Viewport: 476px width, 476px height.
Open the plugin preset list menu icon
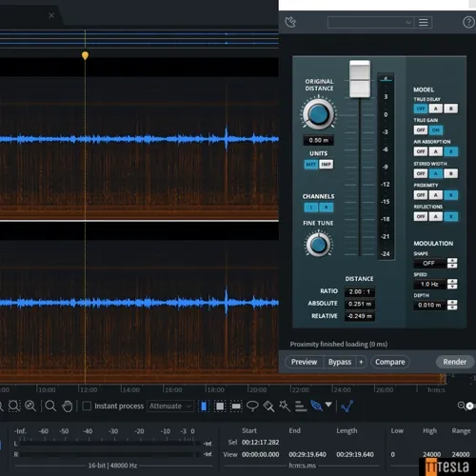click(424, 23)
